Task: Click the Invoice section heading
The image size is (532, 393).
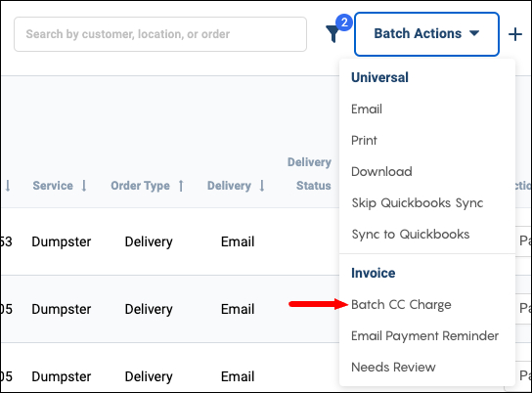Action: (x=374, y=273)
